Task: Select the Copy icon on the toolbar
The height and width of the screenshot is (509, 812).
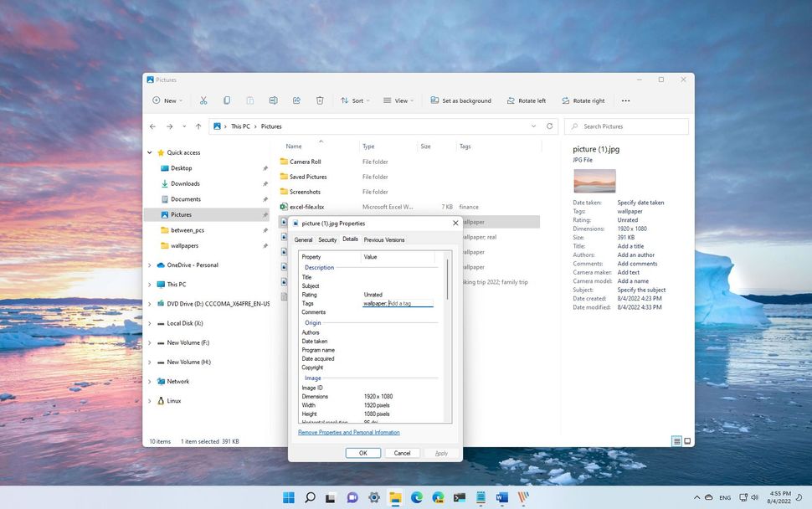Action: click(227, 100)
